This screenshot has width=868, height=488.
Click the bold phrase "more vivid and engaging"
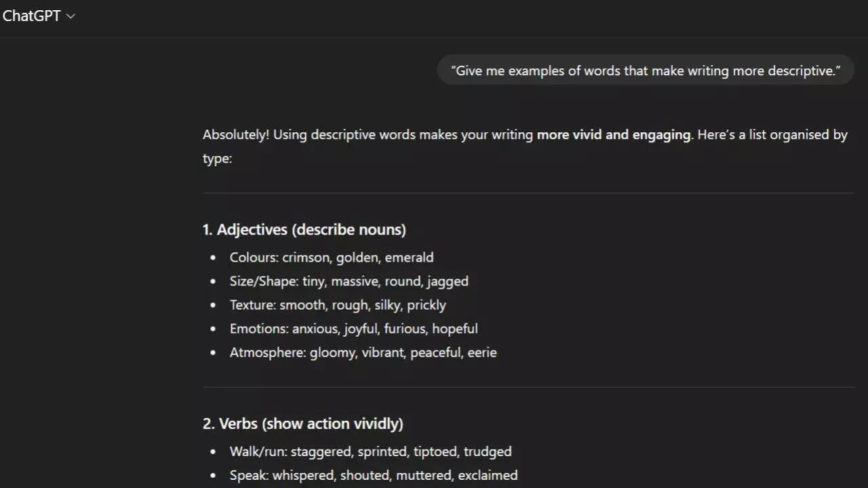pyautogui.click(x=613, y=134)
